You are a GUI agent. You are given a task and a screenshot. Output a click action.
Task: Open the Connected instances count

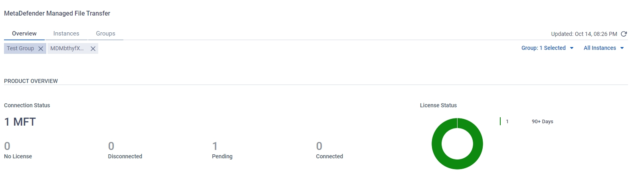(319, 146)
